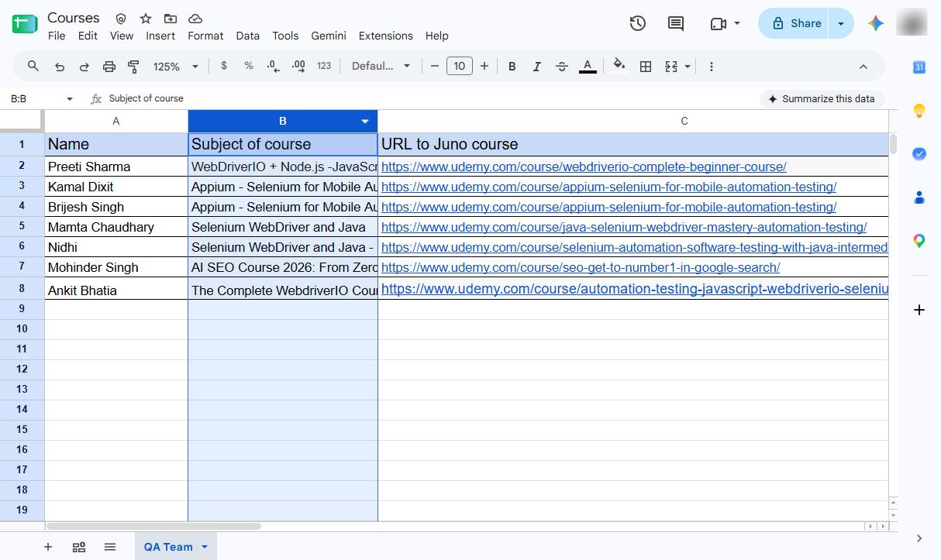The image size is (941, 560).
Task: Expand the Meet call options arrow
Action: click(737, 24)
